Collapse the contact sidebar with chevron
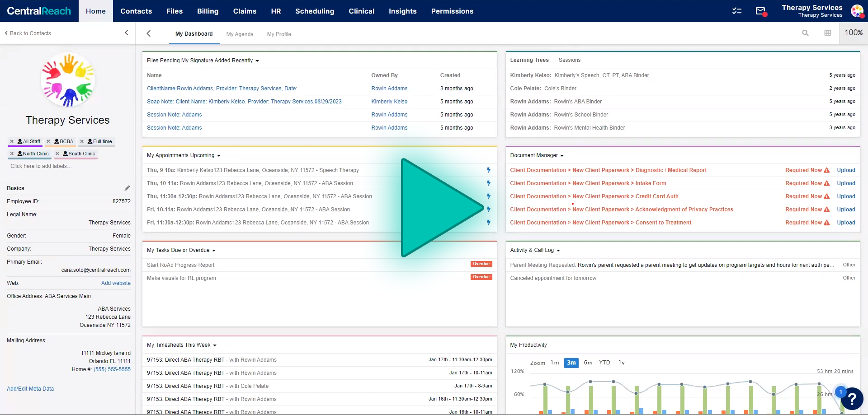Viewport: 868px width, 415px height. coord(126,33)
